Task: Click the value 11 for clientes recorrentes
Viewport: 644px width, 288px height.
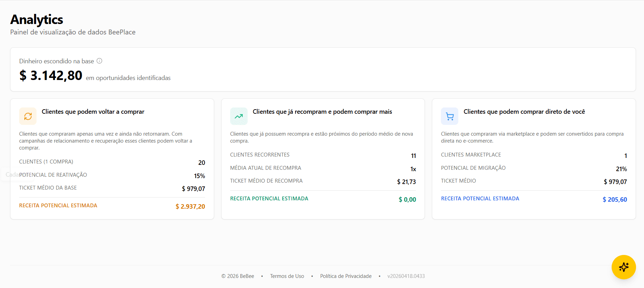Action: click(413, 156)
